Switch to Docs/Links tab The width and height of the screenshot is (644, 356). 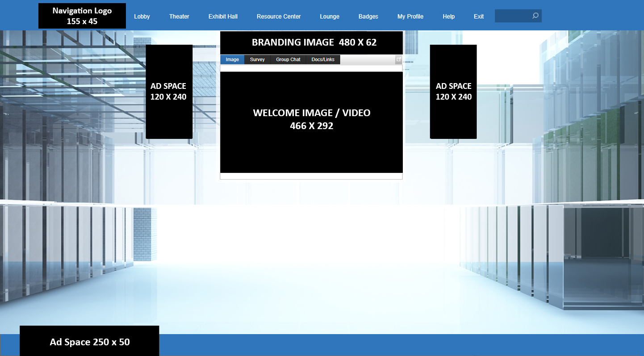(x=323, y=59)
